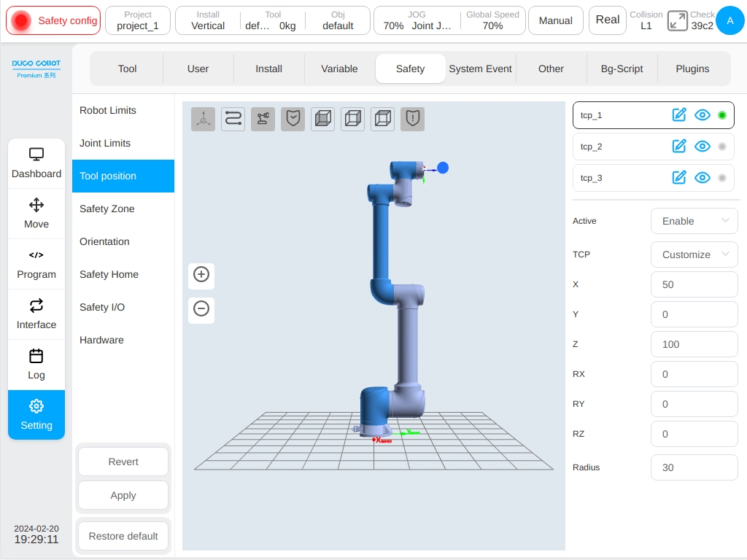Switch the Manual mode selector
The image size is (747, 560).
[555, 20]
